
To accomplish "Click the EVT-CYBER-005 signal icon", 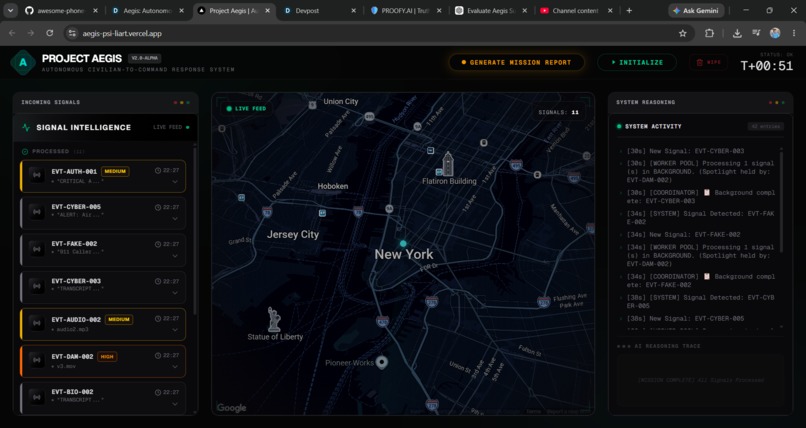I will 36,211.
